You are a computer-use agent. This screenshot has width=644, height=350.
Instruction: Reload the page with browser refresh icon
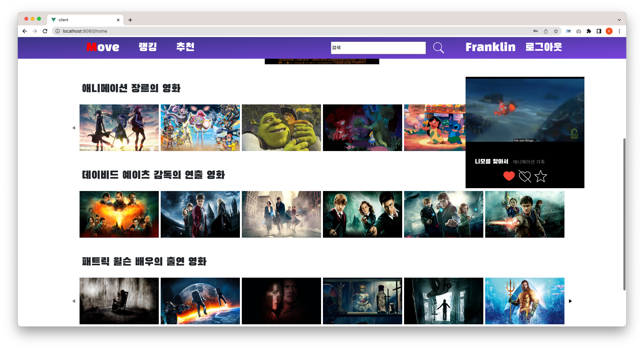pyautogui.click(x=45, y=31)
